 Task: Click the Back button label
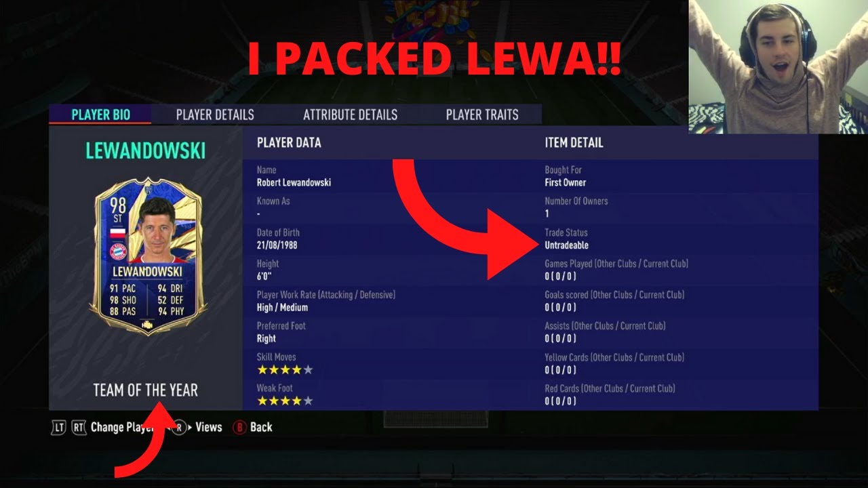tap(261, 427)
